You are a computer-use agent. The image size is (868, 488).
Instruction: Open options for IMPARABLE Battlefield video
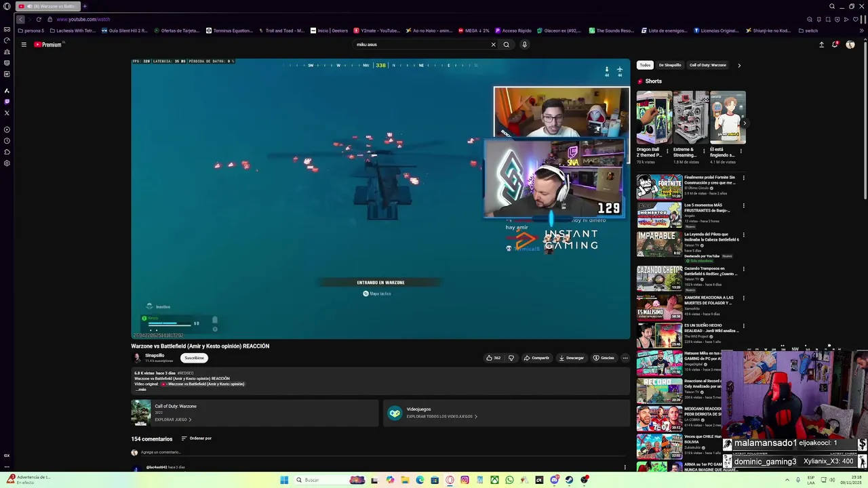[743, 235]
